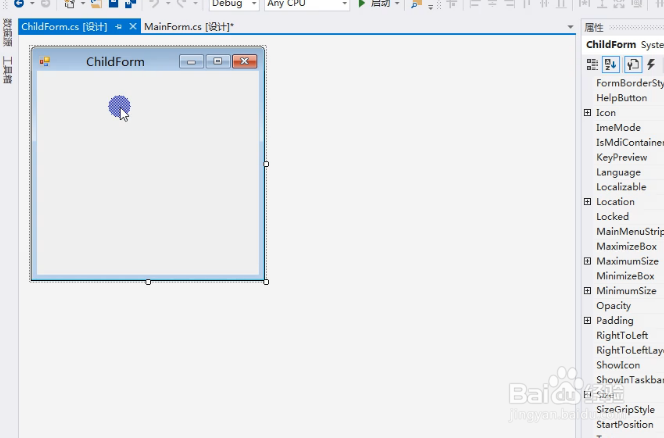The image size is (664, 438).
Task: Open the dropdown arrow beside the Start button
Action: click(x=397, y=4)
